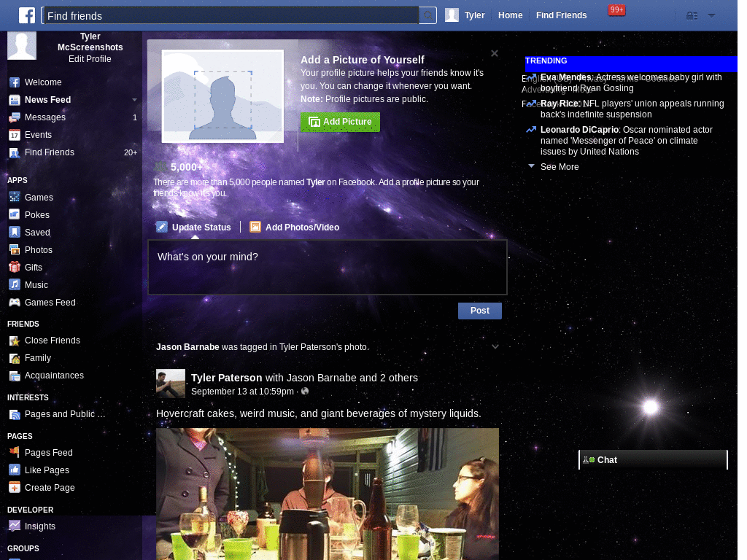Image resolution: width=747 pixels, height=560 pixels.
Task: Open Tyler profile in top bar
Action: pos(465,15)
